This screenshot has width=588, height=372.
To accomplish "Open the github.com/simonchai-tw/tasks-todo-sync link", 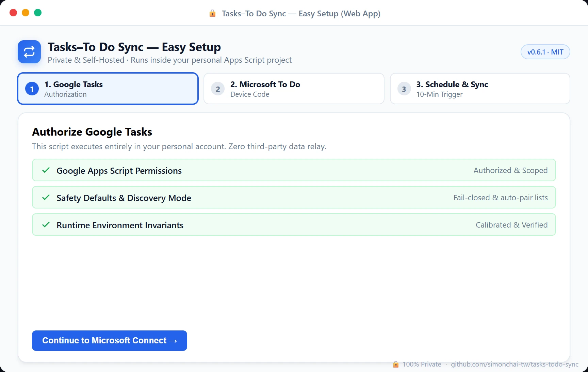I will click(514, 364).
